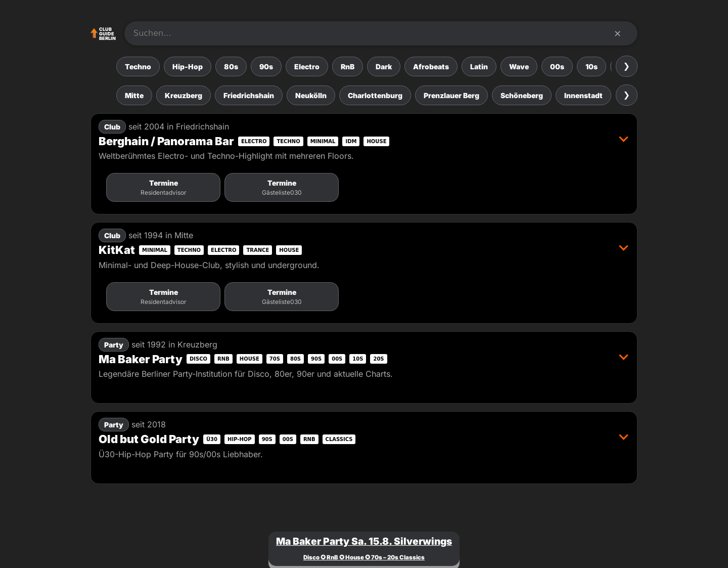Filter by the Neukölln district
The width and height of the screenshot is (728, 568).
pyautogui.click(x=311, y=96)
